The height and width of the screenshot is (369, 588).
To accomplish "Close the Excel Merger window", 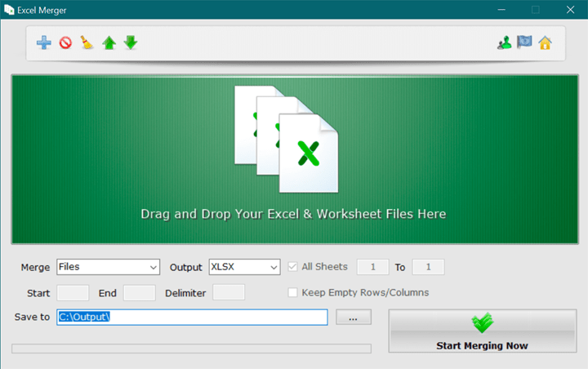I will point(570,10).
